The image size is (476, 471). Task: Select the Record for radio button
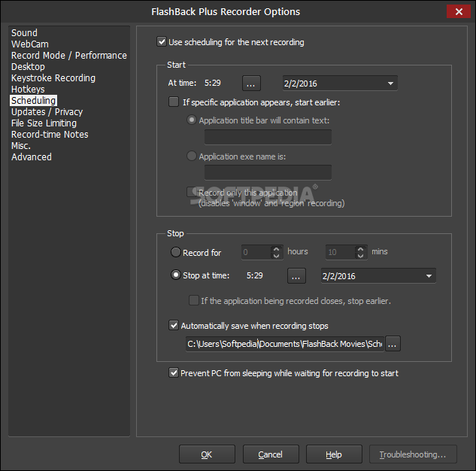[176, 252]
